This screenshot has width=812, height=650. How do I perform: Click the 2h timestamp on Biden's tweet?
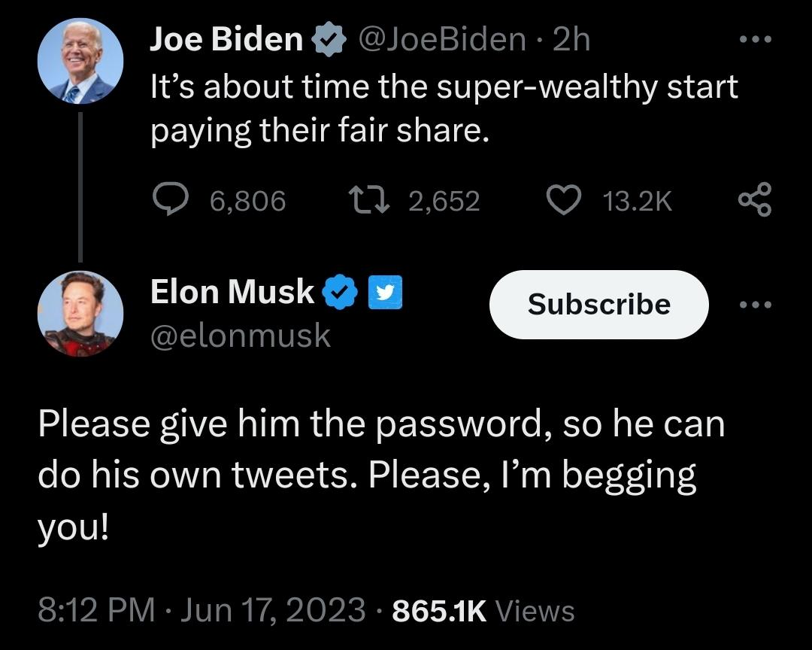point(571,39)
